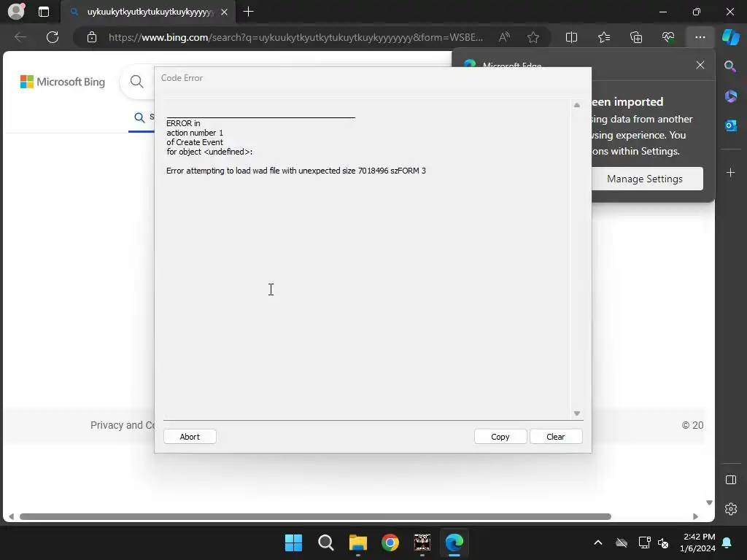Image resolution: width=747 pixels, height=560 pixels.
Task: Click the Microsoft Bing logo
Action: tap(63, 82)
